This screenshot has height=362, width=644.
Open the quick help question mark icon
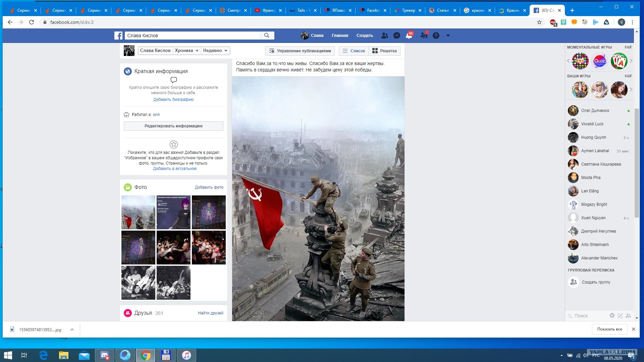point(436,36)
